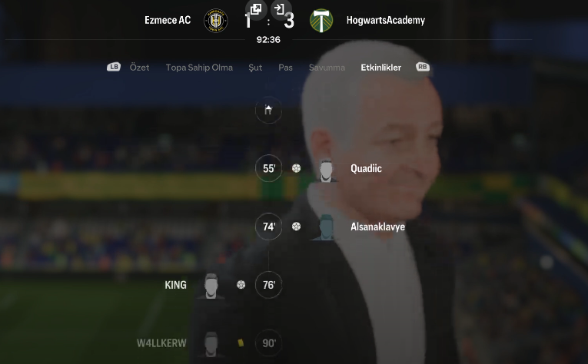Viewport: 588px width, 364px height.
Task: Click the goal ball icon beside Alsanaklavye
Action: click(x=296, y=227)
